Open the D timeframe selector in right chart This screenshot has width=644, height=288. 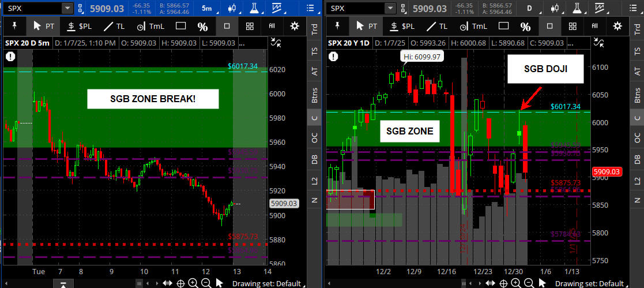(529, 8)
